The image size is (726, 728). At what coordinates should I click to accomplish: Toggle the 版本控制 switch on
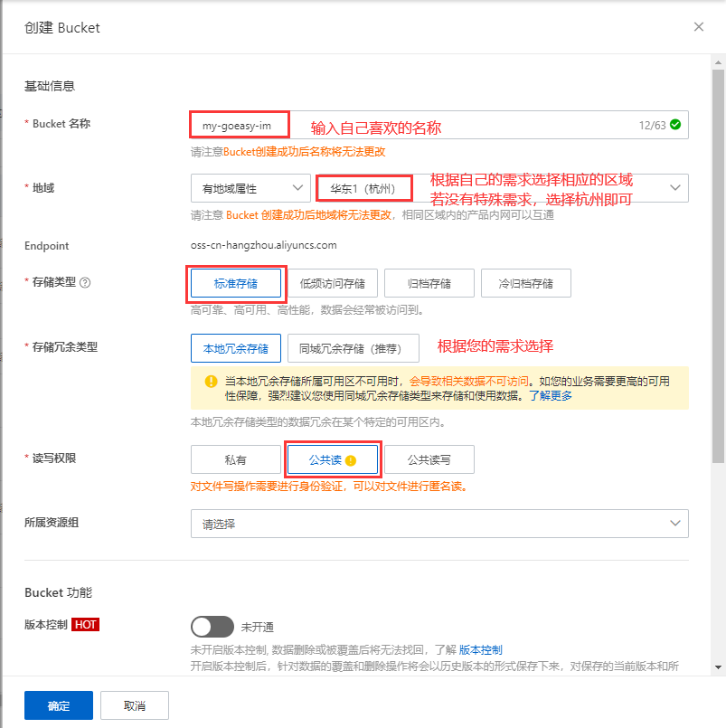212,627
